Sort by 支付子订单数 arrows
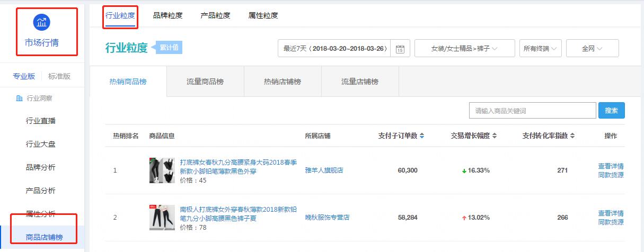Viewport: 644px width, 252px height. point(422,136)
